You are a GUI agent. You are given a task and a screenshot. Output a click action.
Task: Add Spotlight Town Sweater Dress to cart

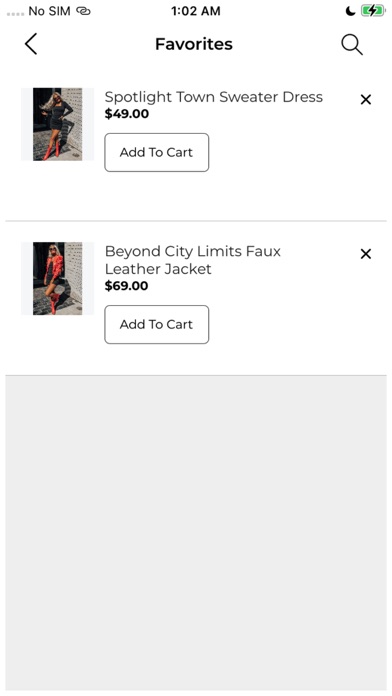pos(157,152)
